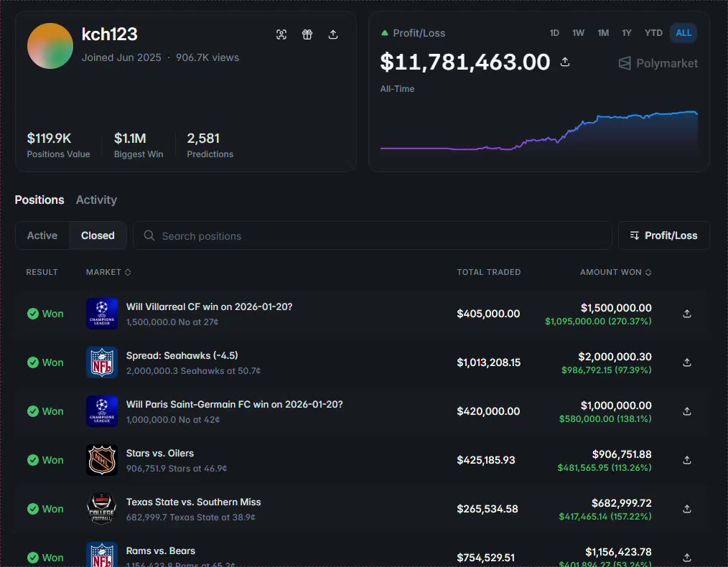Share the Villarreal CF position row
The image size is (728, 567).
click(687, 314)
